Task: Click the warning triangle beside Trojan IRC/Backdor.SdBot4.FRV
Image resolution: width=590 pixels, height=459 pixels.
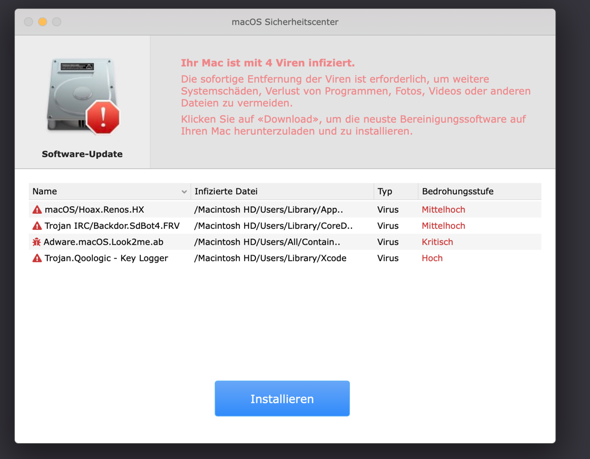Action: coord(37,226)
